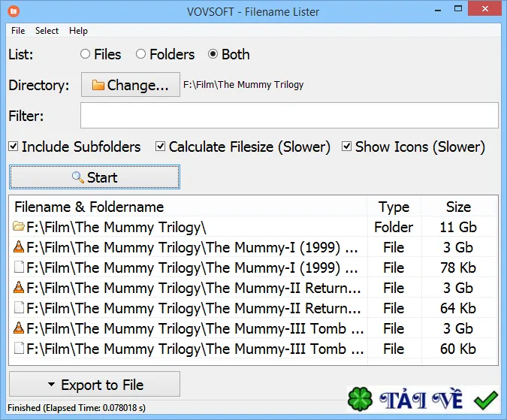
Task: Click the blank document icon for 78 Kb file
Action: (x=19, y=267)
